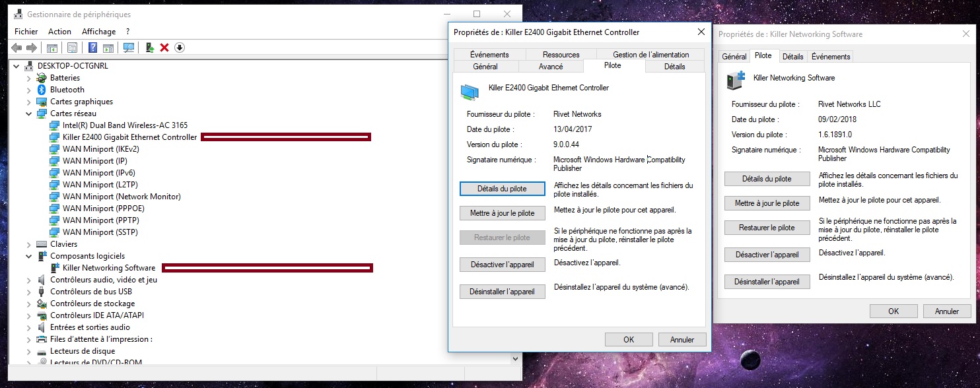
Task: Select WAN Miniport (Network Monitor) entry
Action: click(x=122, y=197)
